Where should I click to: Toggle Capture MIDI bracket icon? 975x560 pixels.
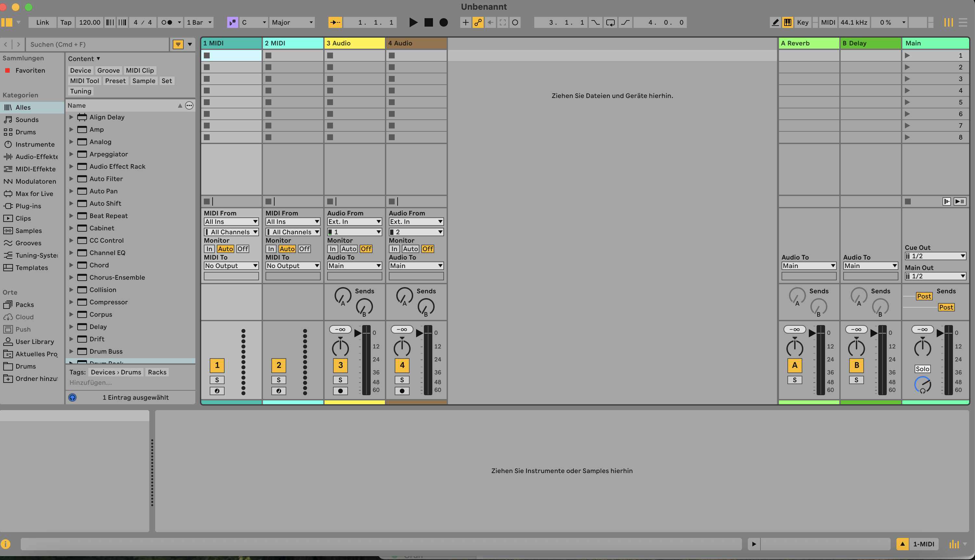point(502,22)
